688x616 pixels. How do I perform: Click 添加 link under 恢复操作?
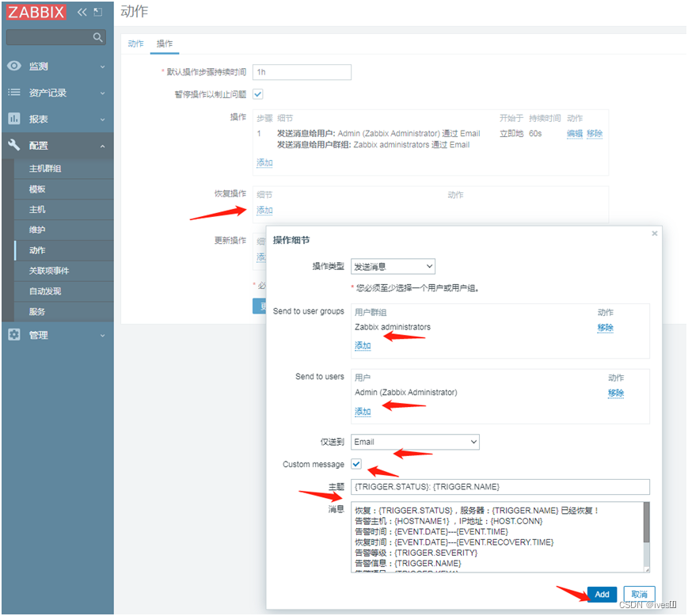[x=264, y=210]
